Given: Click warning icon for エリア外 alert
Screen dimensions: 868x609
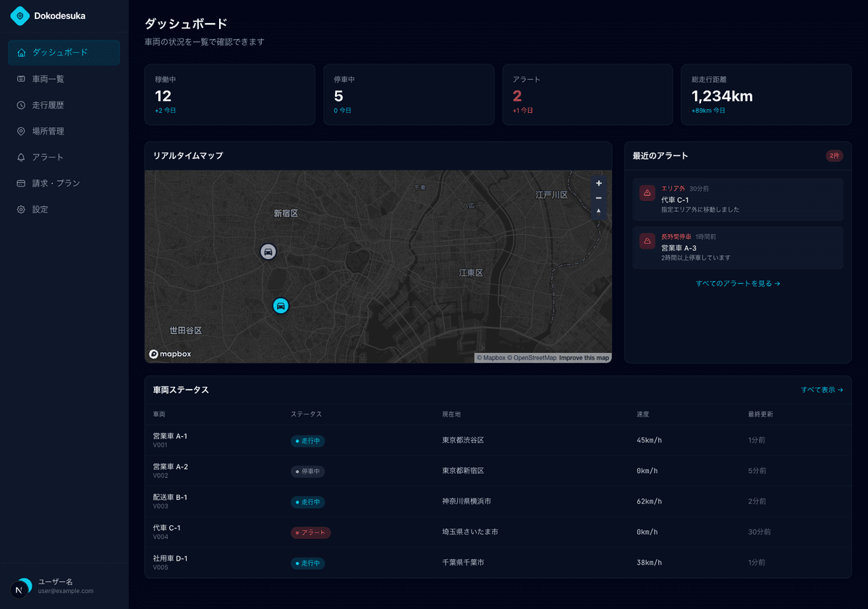Looking at the screenshot, I should (x=647, y=193).
